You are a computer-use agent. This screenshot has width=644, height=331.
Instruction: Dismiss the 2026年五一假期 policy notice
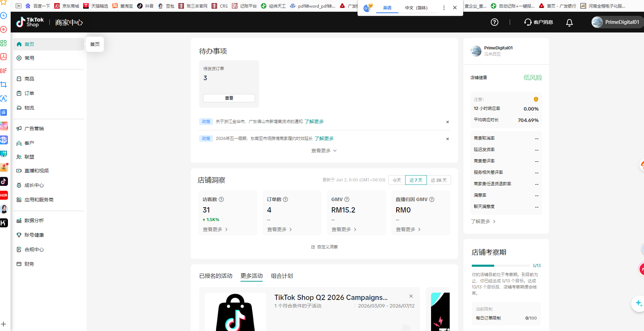[448, 139]
